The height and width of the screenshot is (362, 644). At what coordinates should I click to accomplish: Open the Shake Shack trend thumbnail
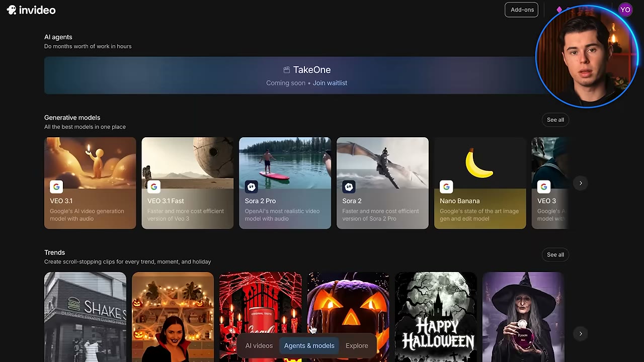click(x=85, y=317)
